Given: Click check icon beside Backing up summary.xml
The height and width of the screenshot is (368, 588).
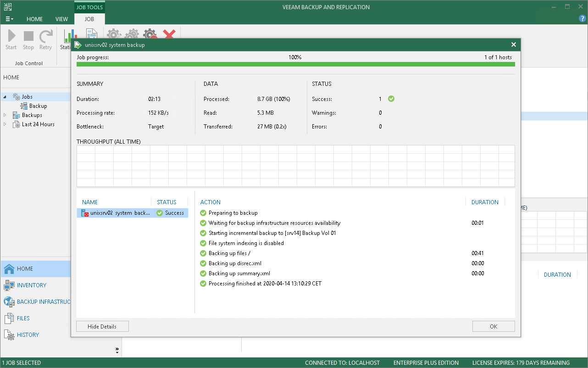Looking at the screenshot, I should (x=204, y=273).
